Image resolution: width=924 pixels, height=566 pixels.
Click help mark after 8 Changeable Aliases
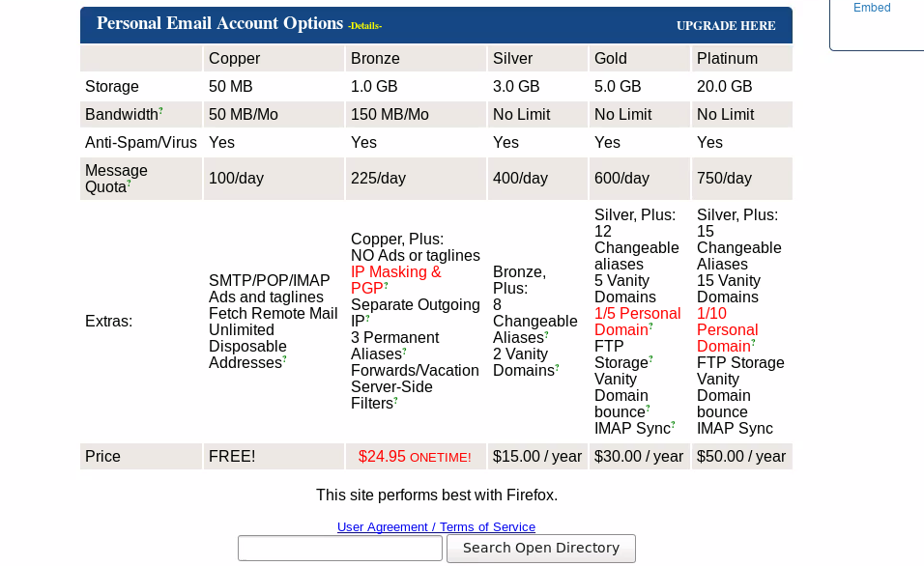click(x=547, y=333)
